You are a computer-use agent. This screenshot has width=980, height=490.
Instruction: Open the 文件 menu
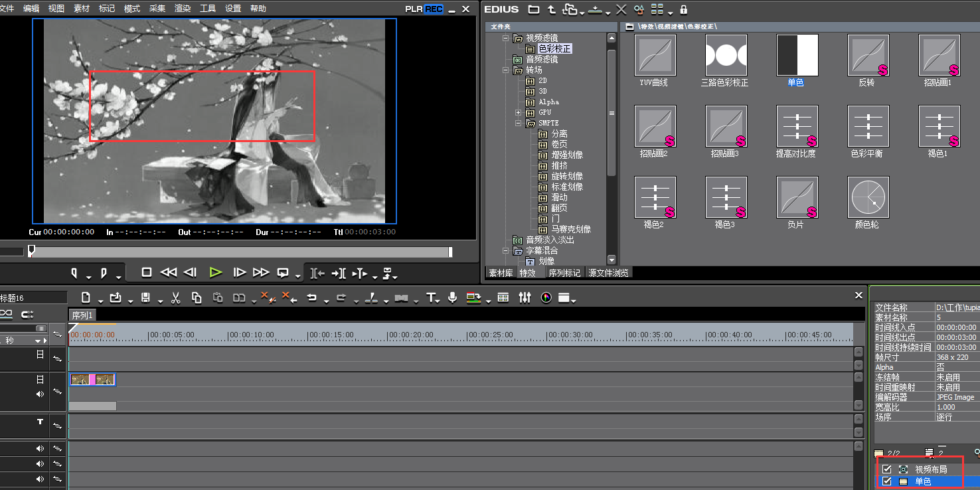click(x=7, y=9)
